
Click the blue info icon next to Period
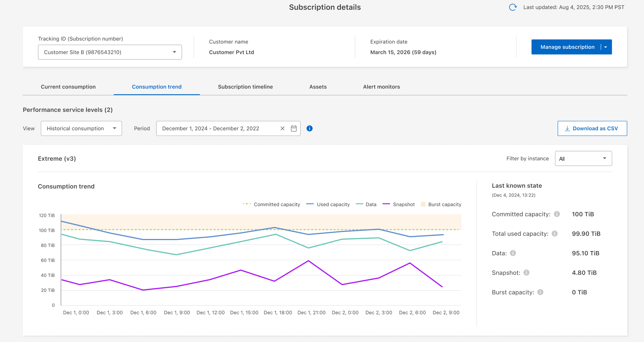[x=309, y=129]
